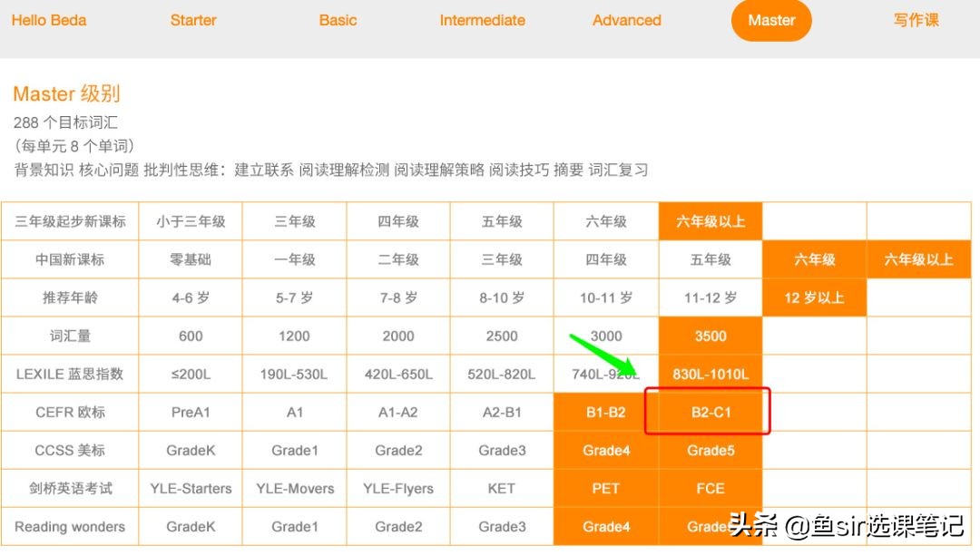Click the 4-6 岁 age cell

(x=191, y=297)
